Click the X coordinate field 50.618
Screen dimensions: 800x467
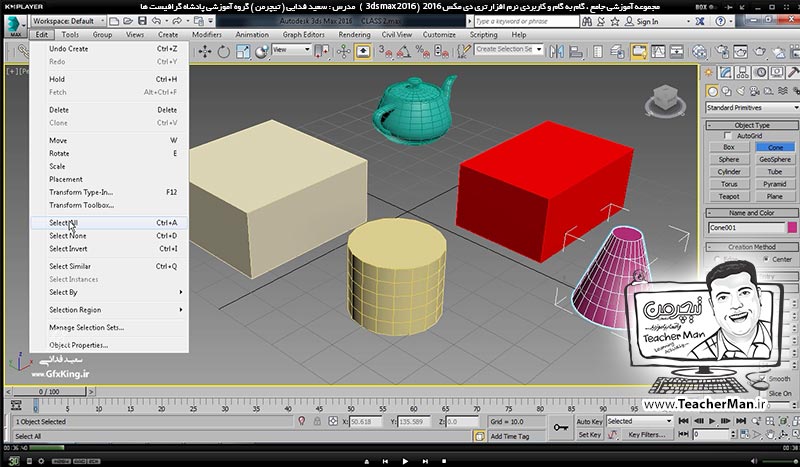pos(365,422)
